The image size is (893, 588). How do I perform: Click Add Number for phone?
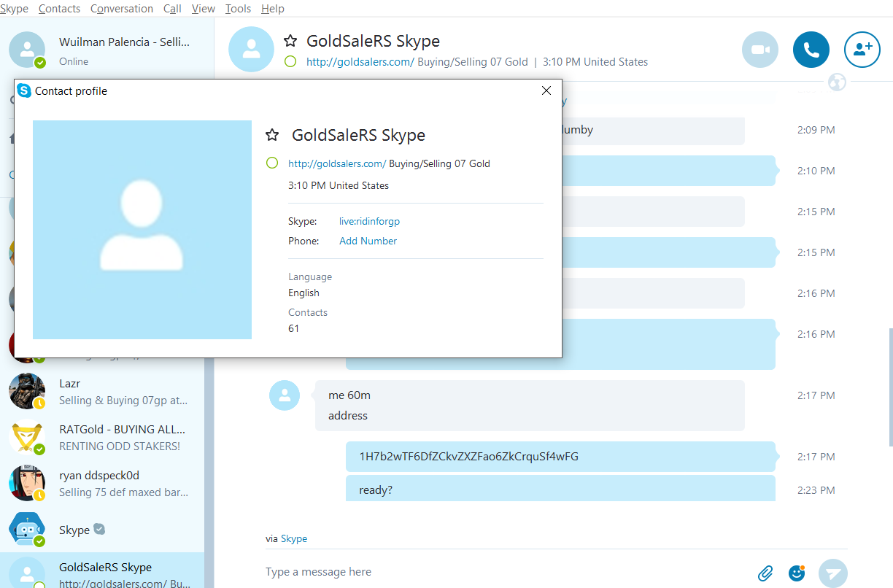pyautogui.click(x=368, y=241)
